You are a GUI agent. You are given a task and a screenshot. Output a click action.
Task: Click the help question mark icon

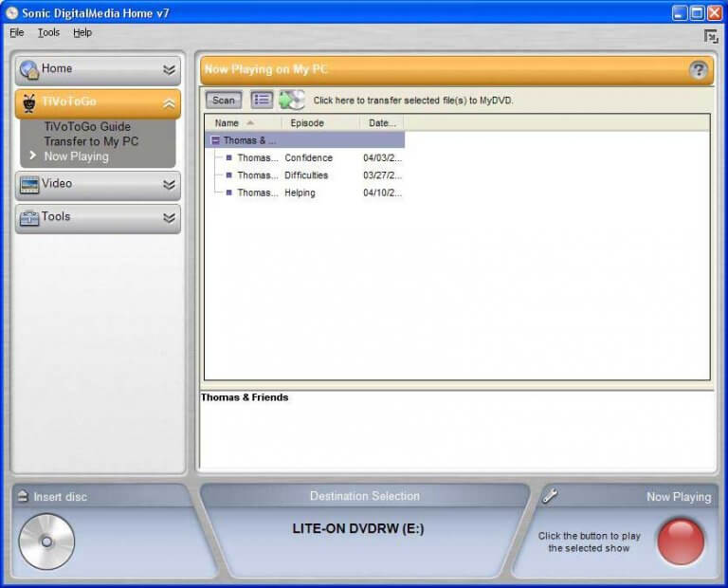coord(699,69)
